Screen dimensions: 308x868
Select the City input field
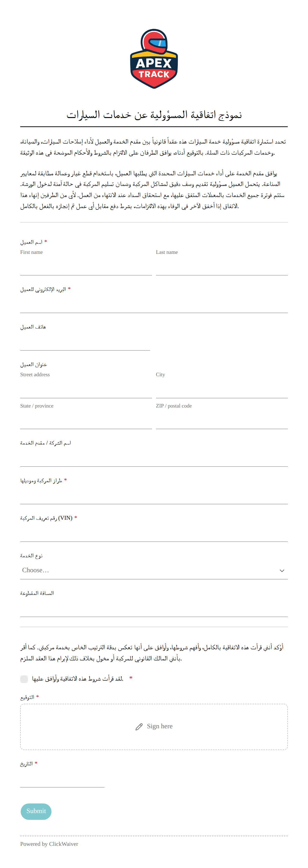pyautogui.click(x=222, y=389)
